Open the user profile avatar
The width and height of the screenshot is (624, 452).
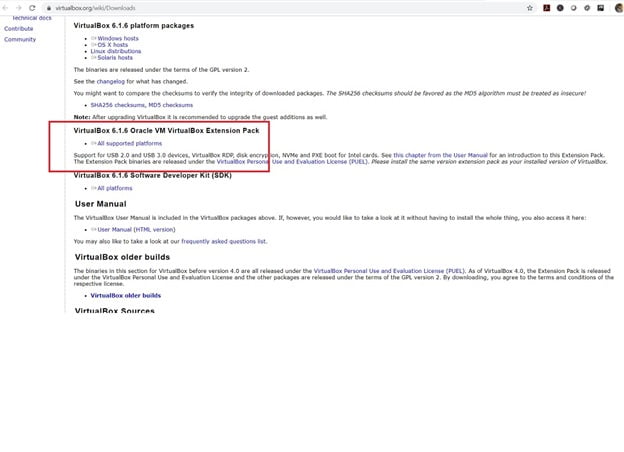click(619, 8)
